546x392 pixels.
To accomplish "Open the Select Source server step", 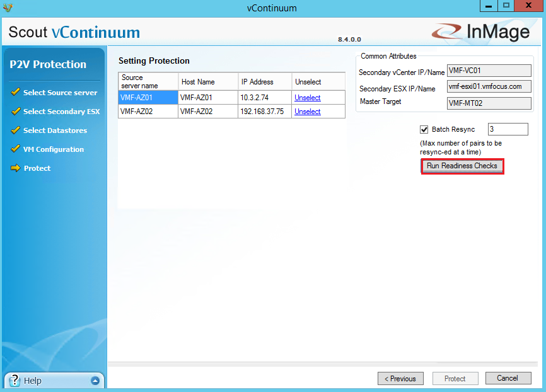I will click(x=60, y=93).
